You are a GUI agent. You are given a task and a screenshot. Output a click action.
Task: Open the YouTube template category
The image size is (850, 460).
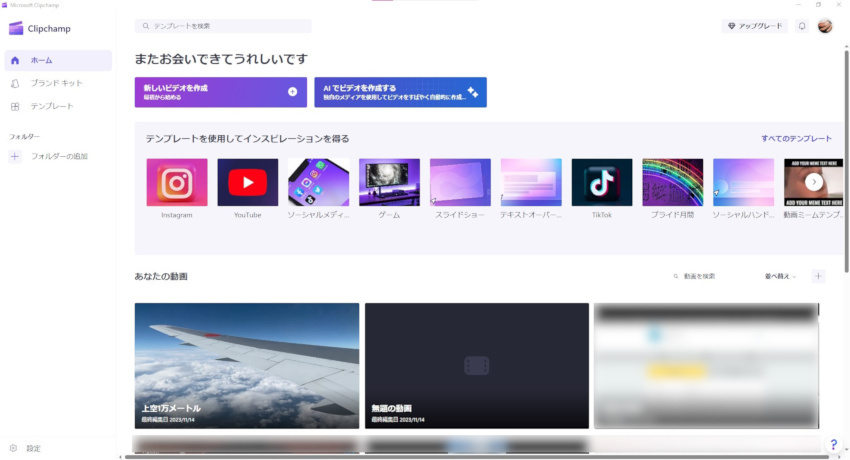[247, 183]
